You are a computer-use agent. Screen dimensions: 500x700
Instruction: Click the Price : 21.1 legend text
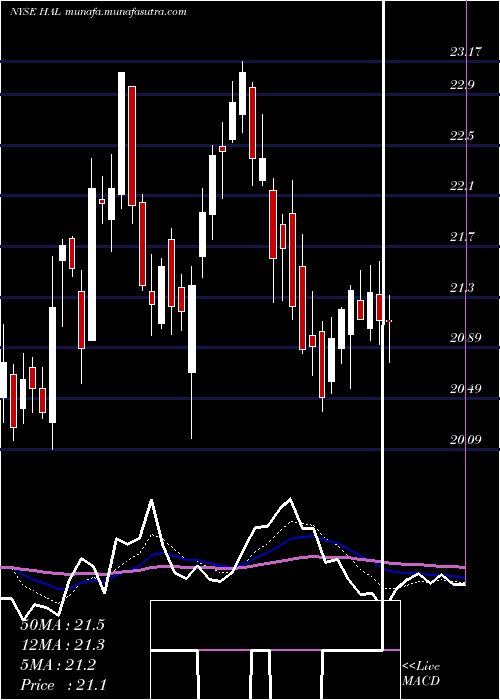tap(63, 685)
